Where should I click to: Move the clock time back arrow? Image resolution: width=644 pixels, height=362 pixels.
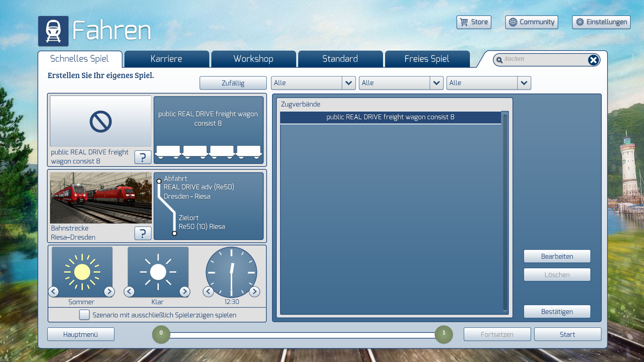pyautogui.click(x=208, y=292)
